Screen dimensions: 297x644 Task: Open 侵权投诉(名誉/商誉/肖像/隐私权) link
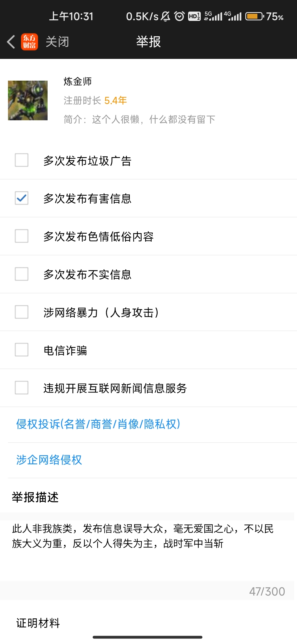click(98, 424)
